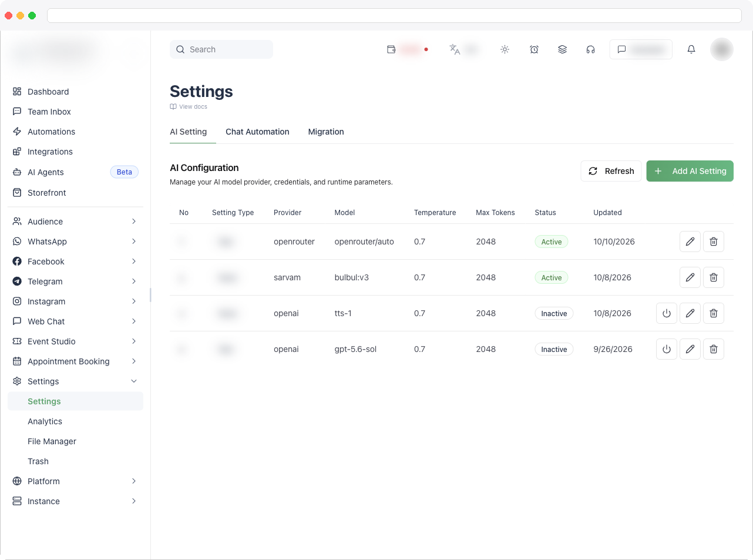753x560 pixels.
Task: Open Team Inbox
Action: 75,112
